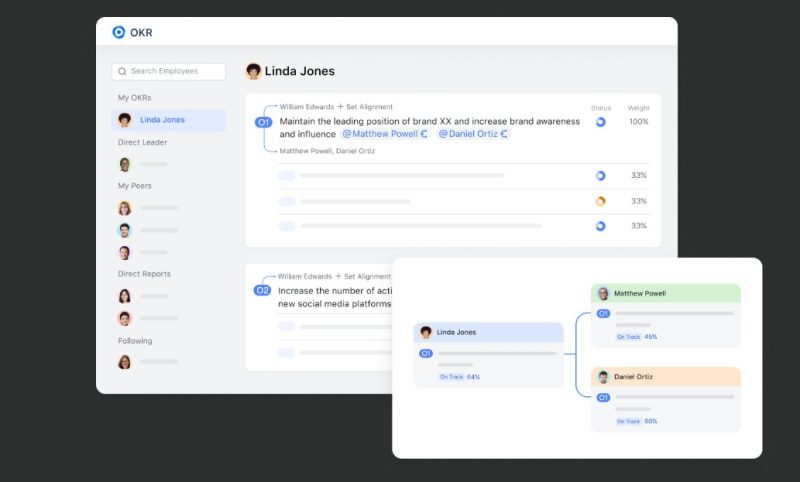Open the @Matthew Powell mention
Image resolution: width=800 pixels, height=482 pixels.
tap(385, 134)
